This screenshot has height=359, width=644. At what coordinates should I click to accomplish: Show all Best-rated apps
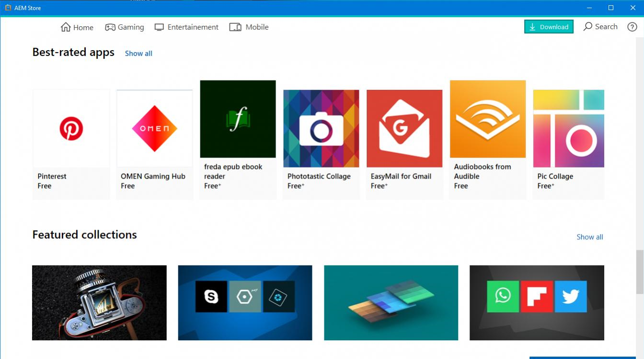[138, 54]
